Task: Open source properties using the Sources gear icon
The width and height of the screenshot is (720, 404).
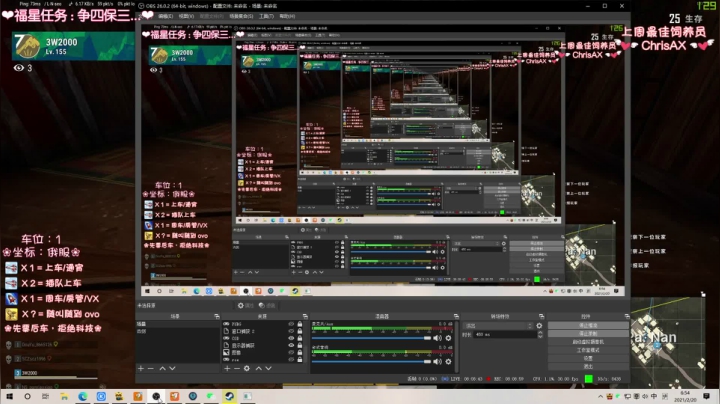Action: [247, 368]
